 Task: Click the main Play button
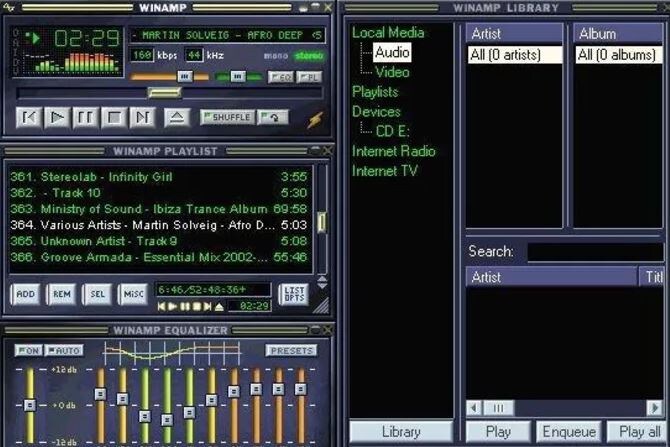point(57,117)
